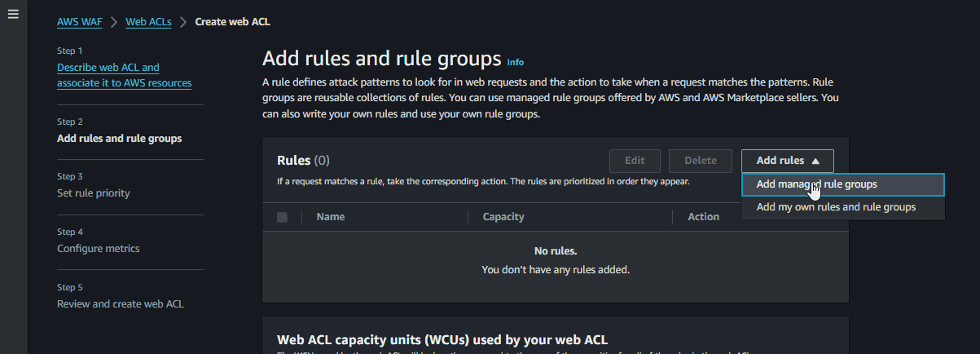
Task: Select Step 4 Configure metrics
Action: 99,249
